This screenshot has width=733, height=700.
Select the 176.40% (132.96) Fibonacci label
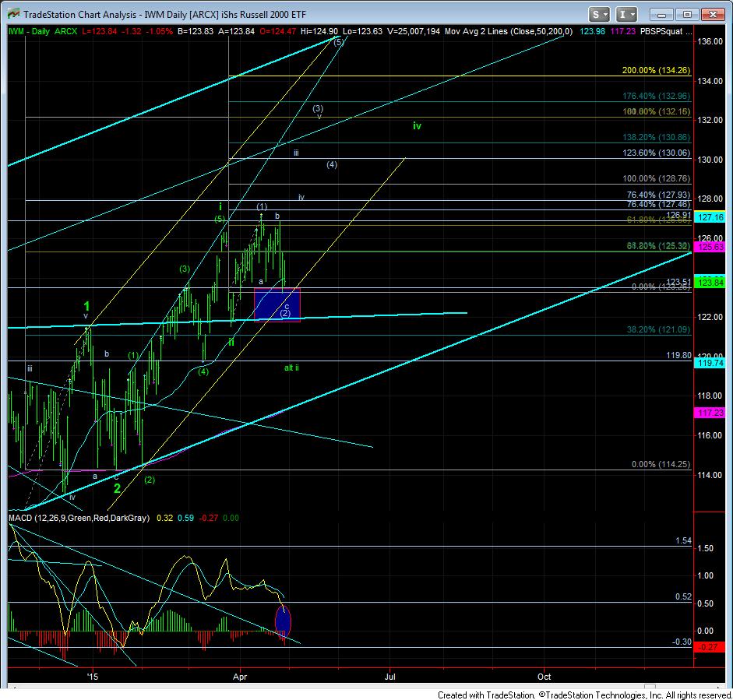656,97
